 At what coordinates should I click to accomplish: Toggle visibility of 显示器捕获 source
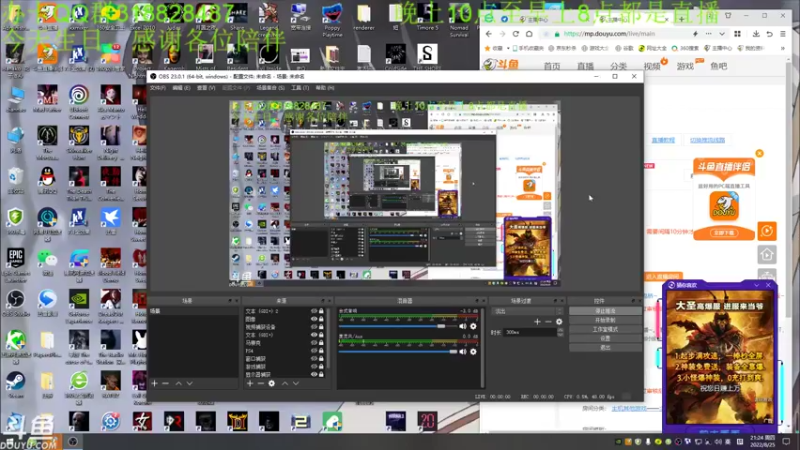pyautogui.click(x=314, y=374)
